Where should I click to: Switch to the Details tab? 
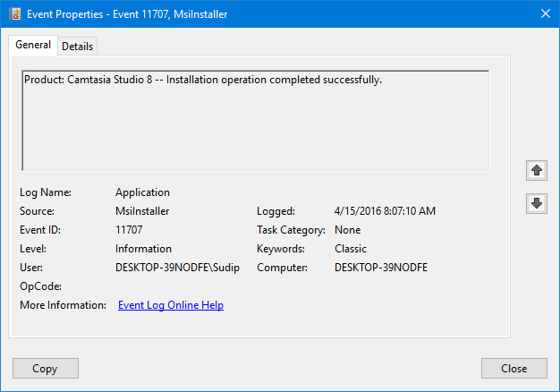click(x=77, y=47)
